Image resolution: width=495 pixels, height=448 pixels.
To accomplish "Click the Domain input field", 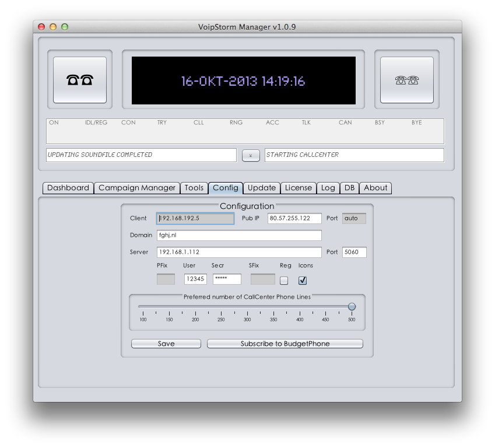I will (239, 235).
